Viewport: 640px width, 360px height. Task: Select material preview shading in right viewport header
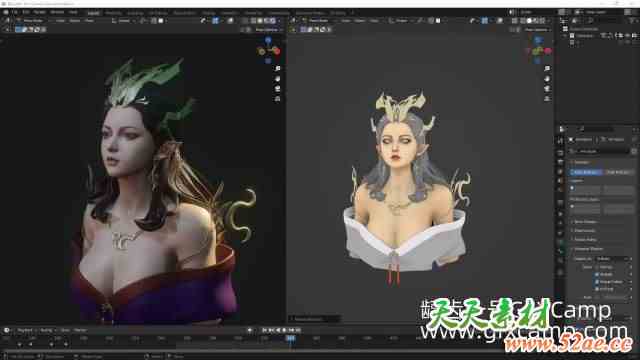pyautogui.click(x=536, y=20)
